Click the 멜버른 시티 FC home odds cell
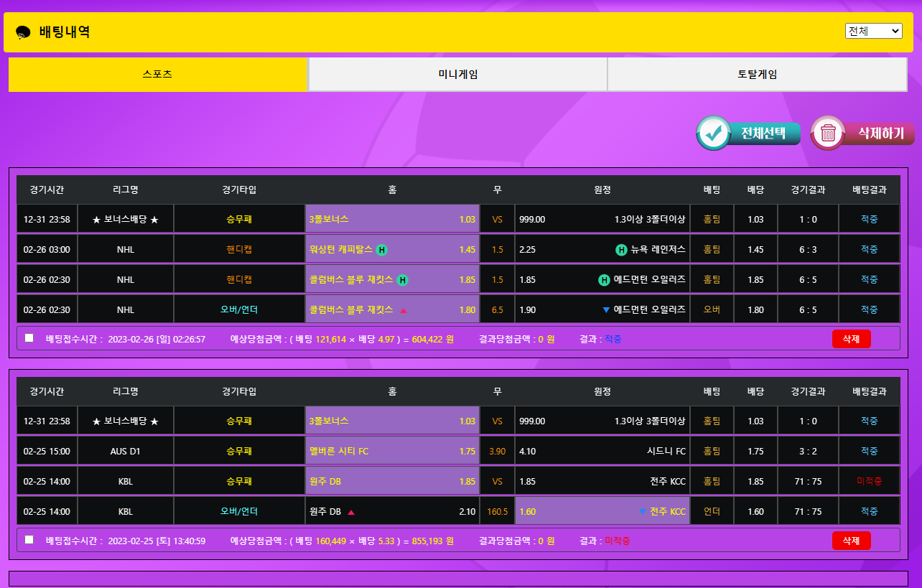The image size is (922, 588). point(392,452)
